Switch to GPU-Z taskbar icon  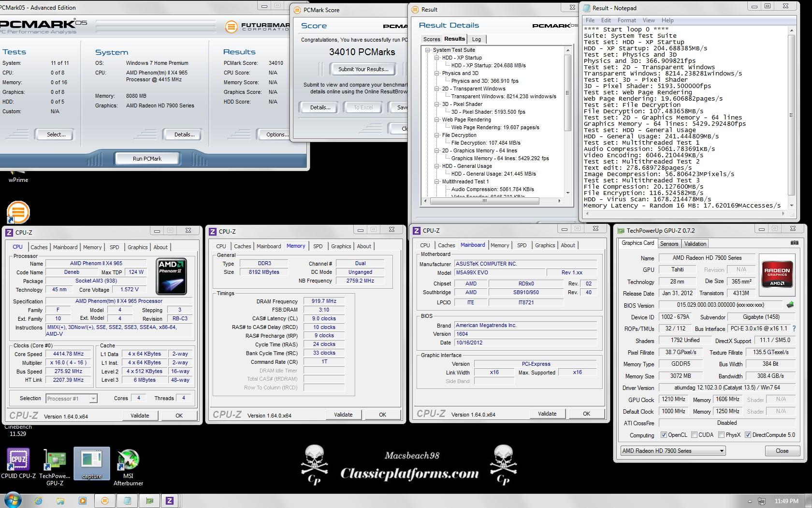tap(149, 501)
